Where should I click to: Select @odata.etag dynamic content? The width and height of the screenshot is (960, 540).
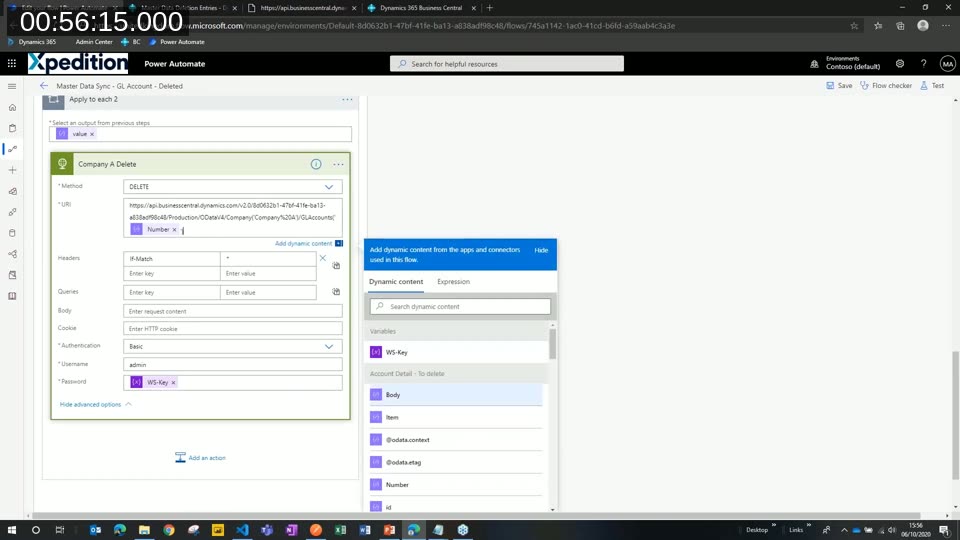coord(457,463)
